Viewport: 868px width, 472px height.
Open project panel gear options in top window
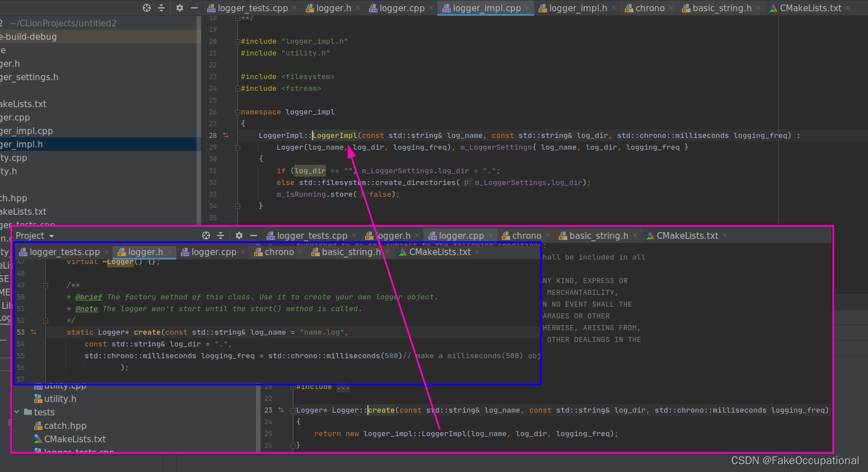click(x=180, y=8)
